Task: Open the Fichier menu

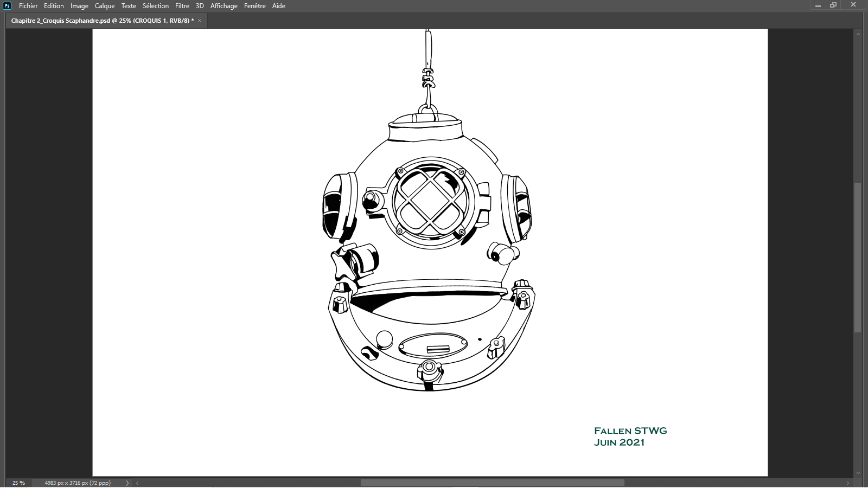Action: pos(28,6)
